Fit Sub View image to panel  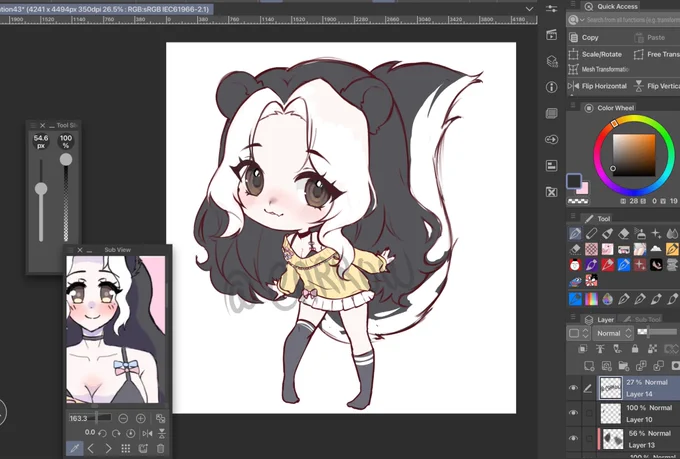160,418
